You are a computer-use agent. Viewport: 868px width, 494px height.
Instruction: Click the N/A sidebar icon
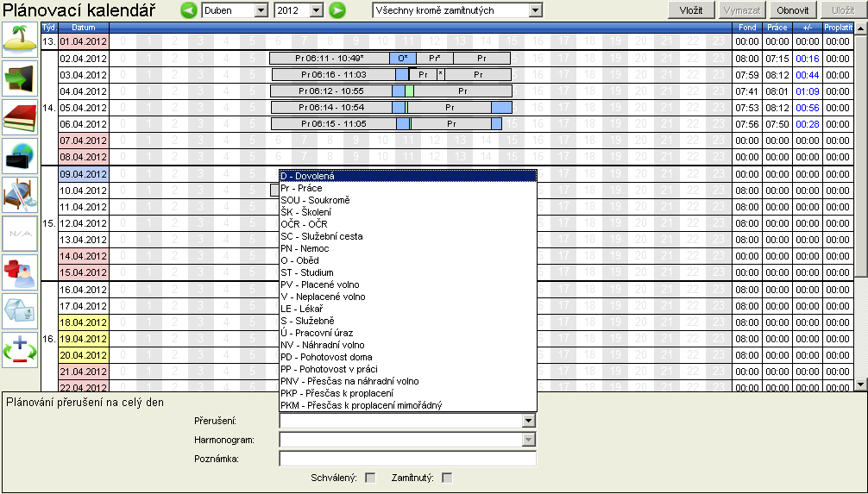point(20,234)
